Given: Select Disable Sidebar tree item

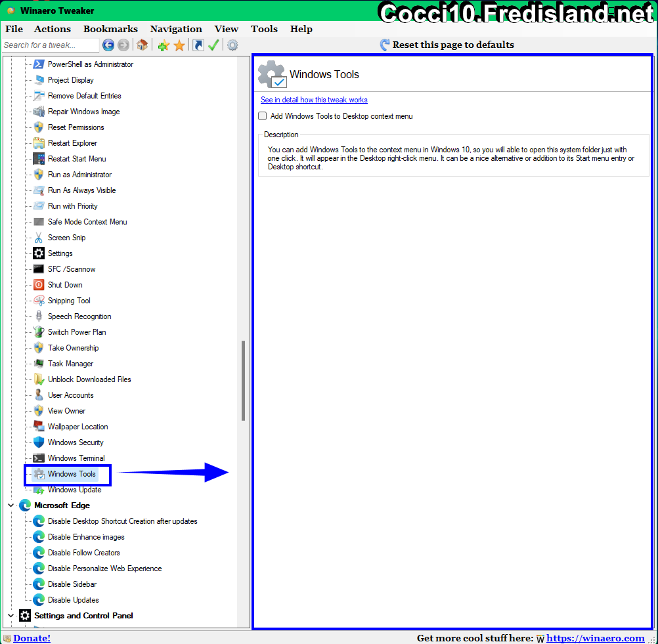Looking at the screenshot, I should 72,584.
